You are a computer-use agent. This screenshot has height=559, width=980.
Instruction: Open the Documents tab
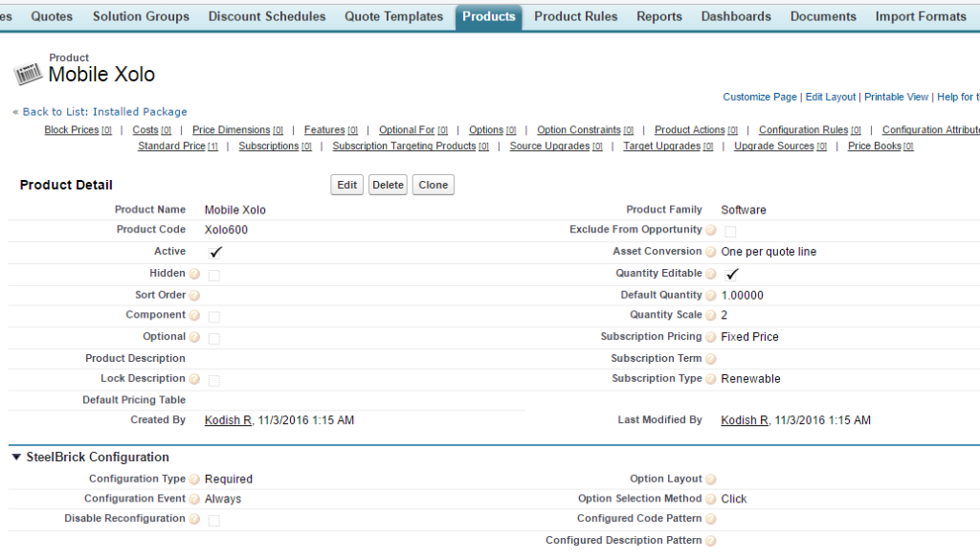823,16
